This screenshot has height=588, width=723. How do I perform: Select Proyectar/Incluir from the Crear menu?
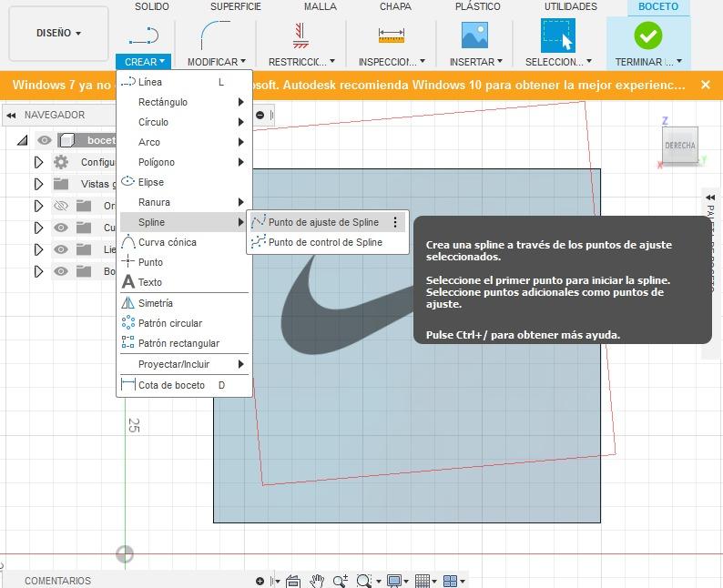(x=184, y=364)
